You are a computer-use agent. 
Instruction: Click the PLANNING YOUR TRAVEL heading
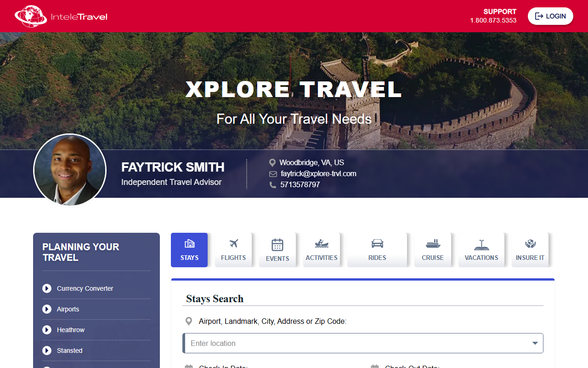click(81, 252)
